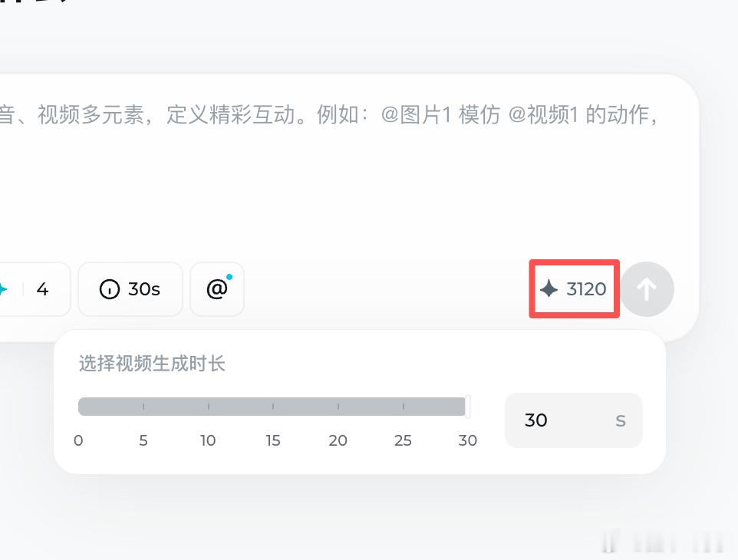Click the clock icon beside 30s
Image resolution: width=738 pixels, height=560 pixels.
pos(110,289)
